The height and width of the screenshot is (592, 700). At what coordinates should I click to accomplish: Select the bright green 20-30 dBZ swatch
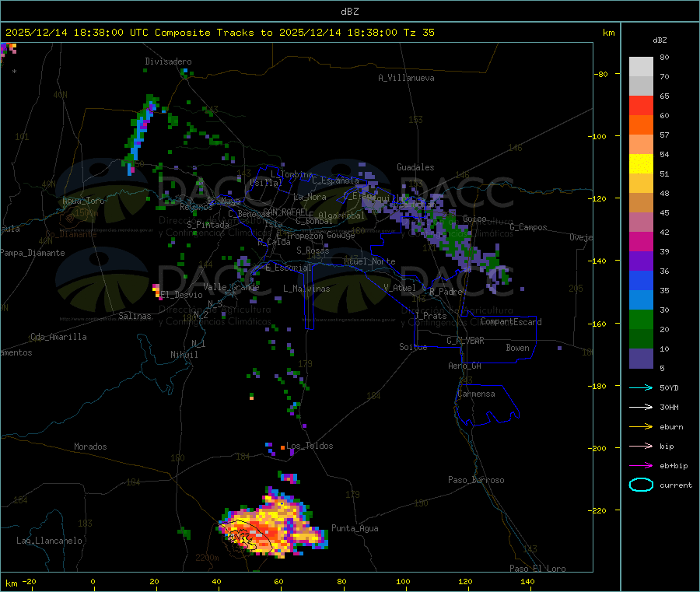click(641, 319)
